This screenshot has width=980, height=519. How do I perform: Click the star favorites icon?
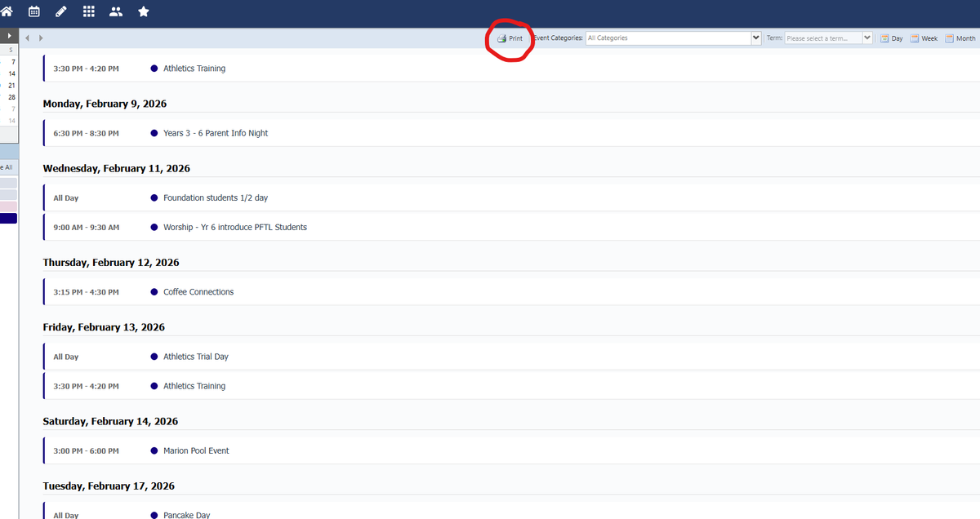pyautogui.click(x=144, y=11)
